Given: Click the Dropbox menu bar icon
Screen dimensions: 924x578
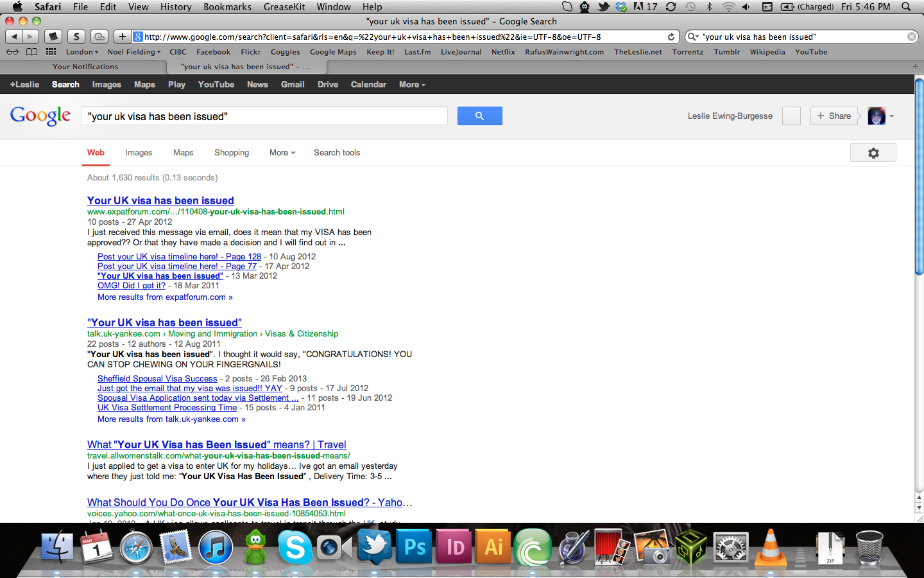Looking at the screenshot, I should 621,6.
